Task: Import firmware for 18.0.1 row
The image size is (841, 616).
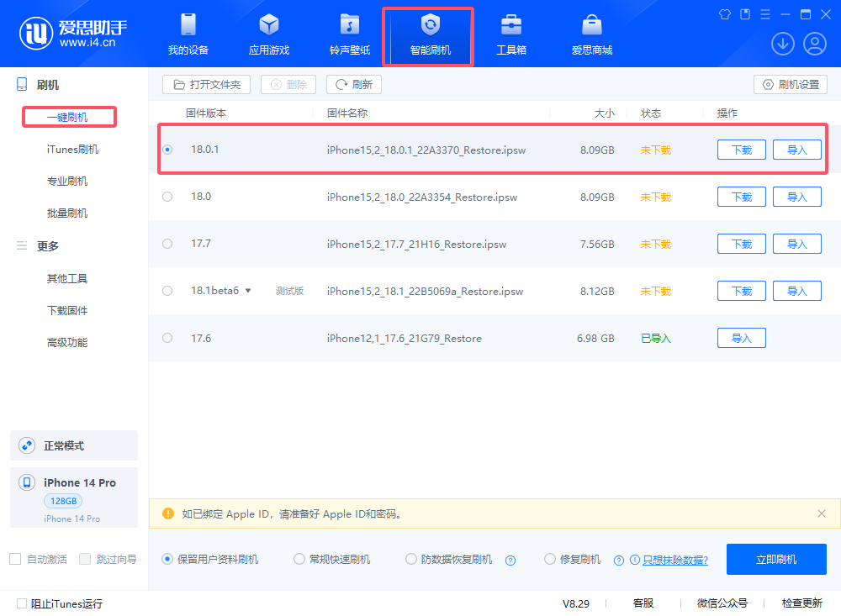Action: 797,150
